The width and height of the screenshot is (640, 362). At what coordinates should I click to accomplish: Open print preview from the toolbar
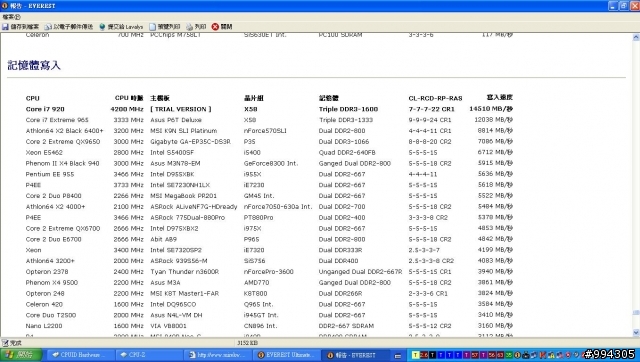pyautogui.click(x=164, y=27)
